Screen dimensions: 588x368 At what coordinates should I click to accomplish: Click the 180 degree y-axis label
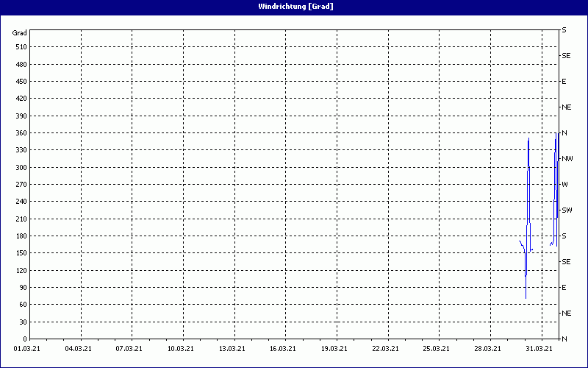pos(20,236)
